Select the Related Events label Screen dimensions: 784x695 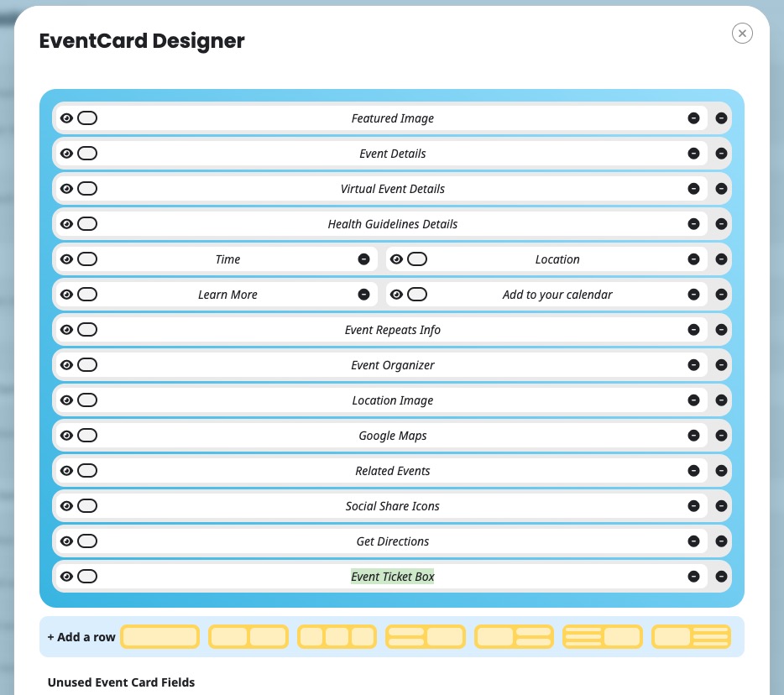tap(393, 471)
